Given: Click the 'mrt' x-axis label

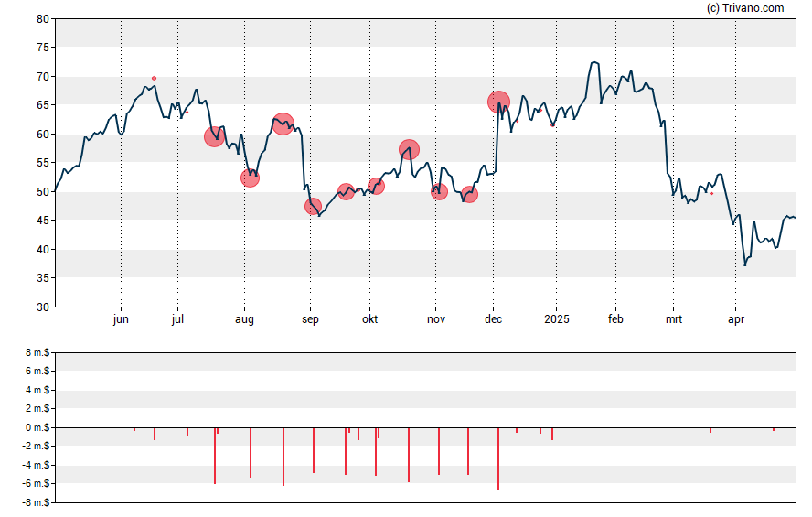Looking at the screenshot, I should 674,319.
